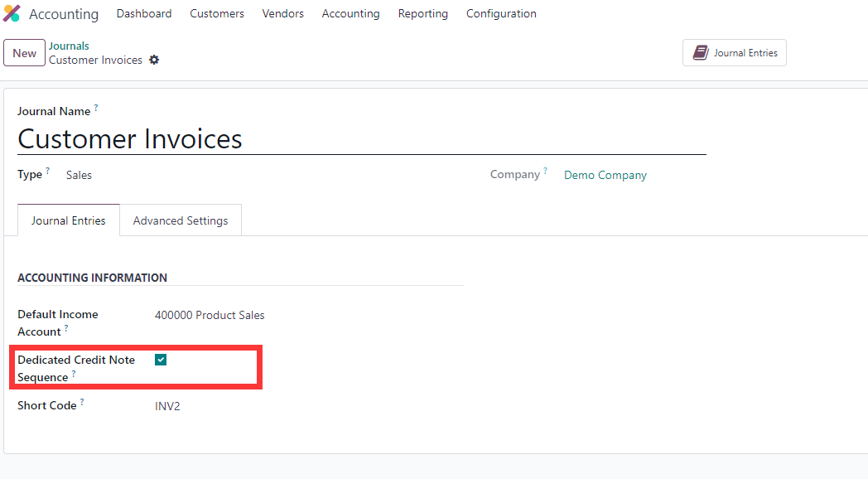Switch to the Advanced Settings tab
Screen dimensions: 868x479
tap(181, 220)
